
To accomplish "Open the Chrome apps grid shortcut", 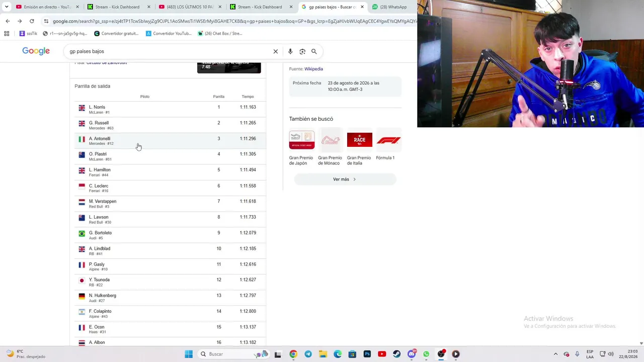I will [7, 34].
